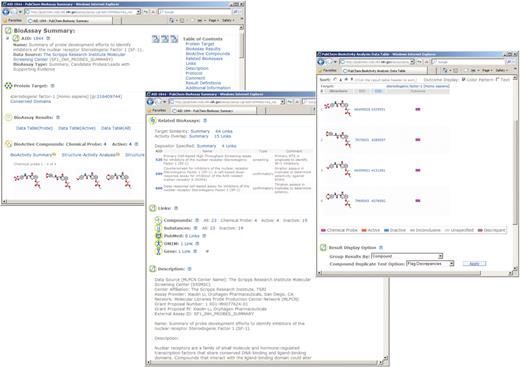The image size is (520, 367).
Task: Click the first download icon beside Table of Contents
Action: coord(156,39)
